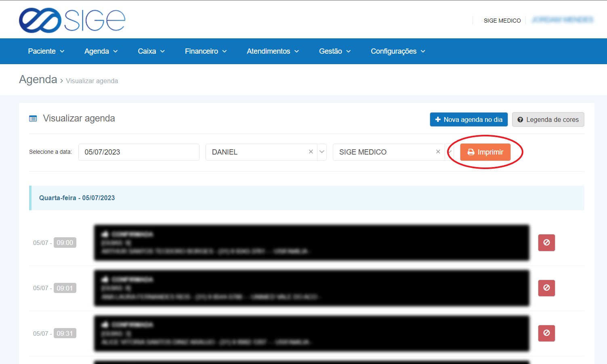Open the Caixa menu
Viewport: 607px width, 364px height.
(x=151, y=51)
